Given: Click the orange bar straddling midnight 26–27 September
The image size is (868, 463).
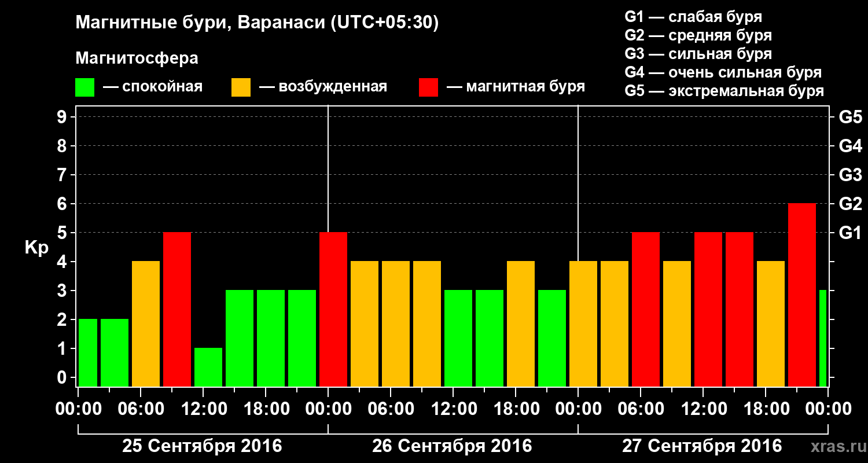Looking at the screenshot, I should pyautogui.click(x=583, y=324).
